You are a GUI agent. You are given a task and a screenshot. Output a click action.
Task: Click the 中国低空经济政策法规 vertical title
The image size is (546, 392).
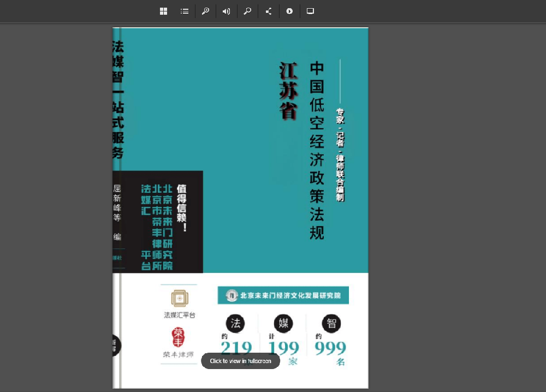[x=317, y=151]
